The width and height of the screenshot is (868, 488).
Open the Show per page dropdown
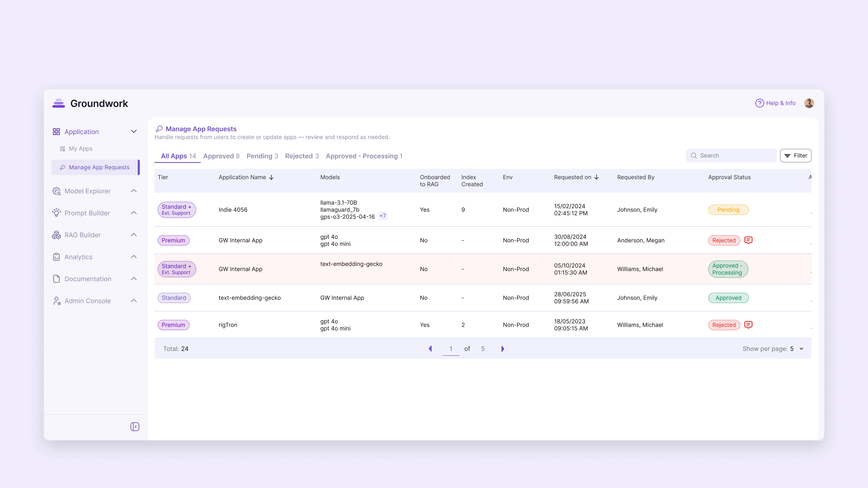[x=797, y=349]
